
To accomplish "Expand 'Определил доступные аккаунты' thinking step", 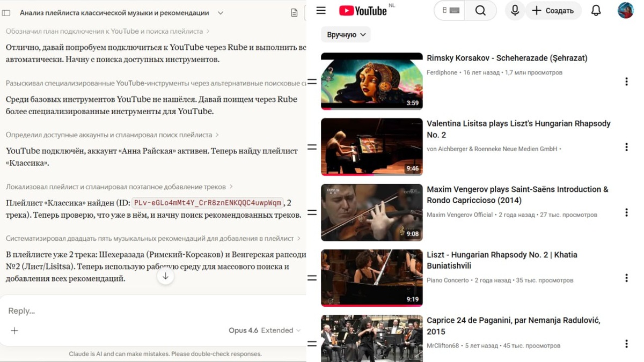I will click(112, 135).
